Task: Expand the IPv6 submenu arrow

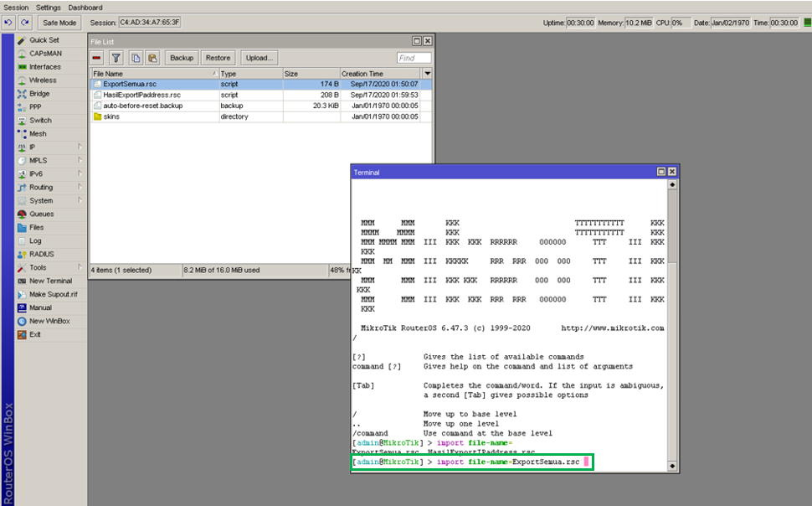Action: pos(80,173)
